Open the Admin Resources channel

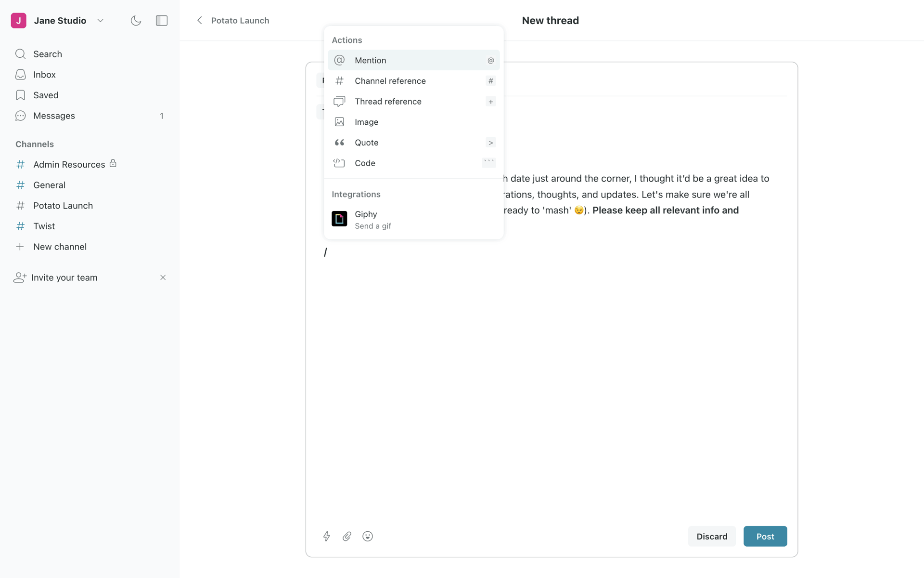90,165
